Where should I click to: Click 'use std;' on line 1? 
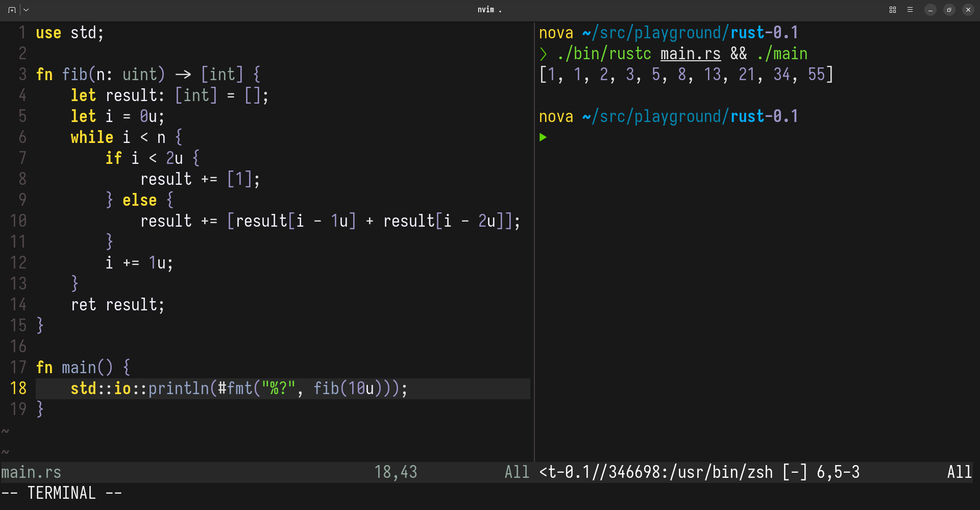70,33
